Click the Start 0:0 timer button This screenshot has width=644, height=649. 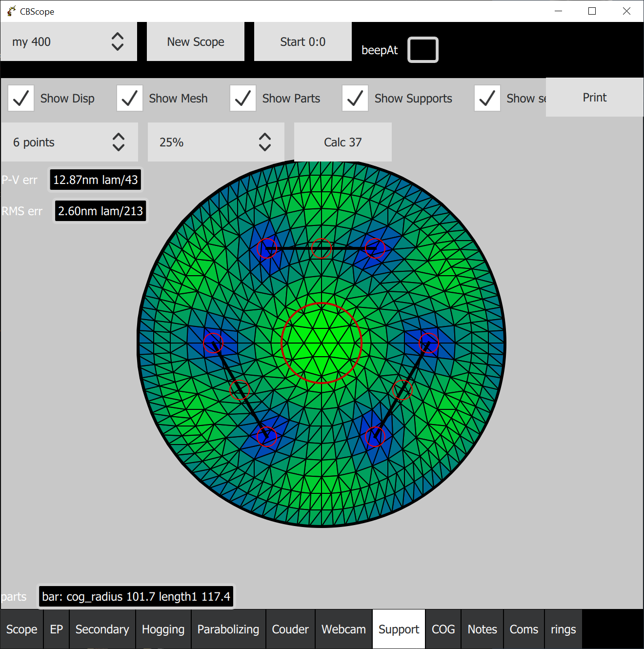(x=303, y=41)
